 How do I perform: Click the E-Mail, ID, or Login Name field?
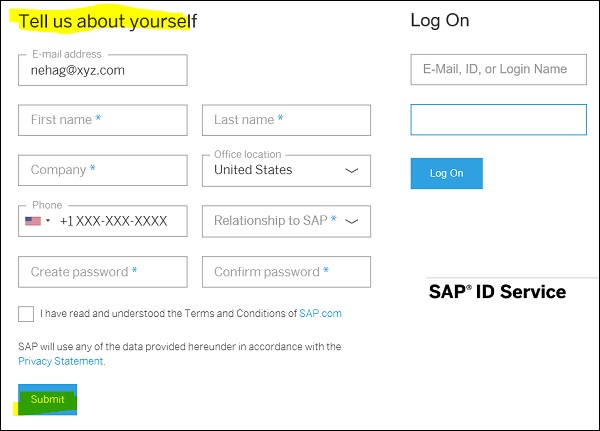pos(498,69)
